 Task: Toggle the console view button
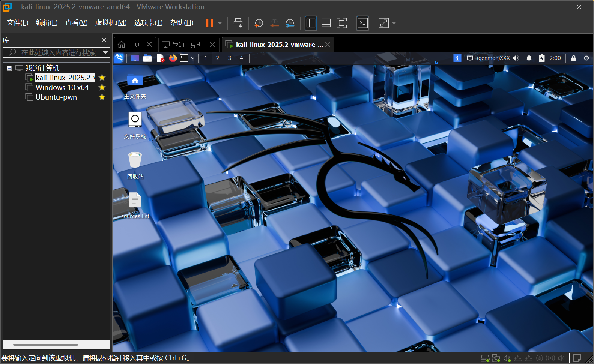(x=362, y=23)
